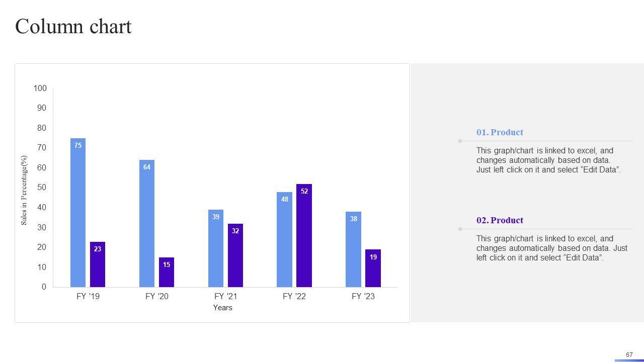The image size is (644, 362).
Task: Click the blue FY '22 bar labeled 48
Action: tap(284, 239)
